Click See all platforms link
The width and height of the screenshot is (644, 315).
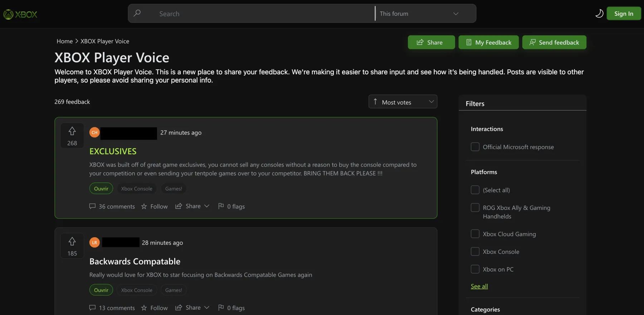479,286
